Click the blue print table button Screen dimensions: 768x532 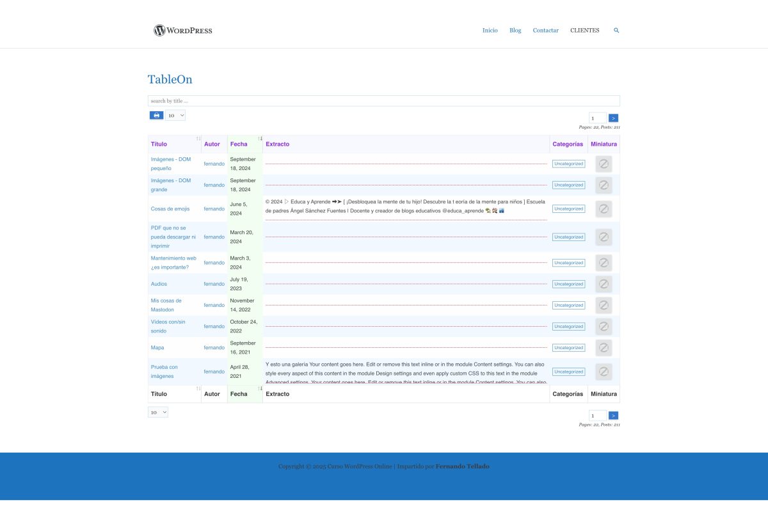click(156, 115)
